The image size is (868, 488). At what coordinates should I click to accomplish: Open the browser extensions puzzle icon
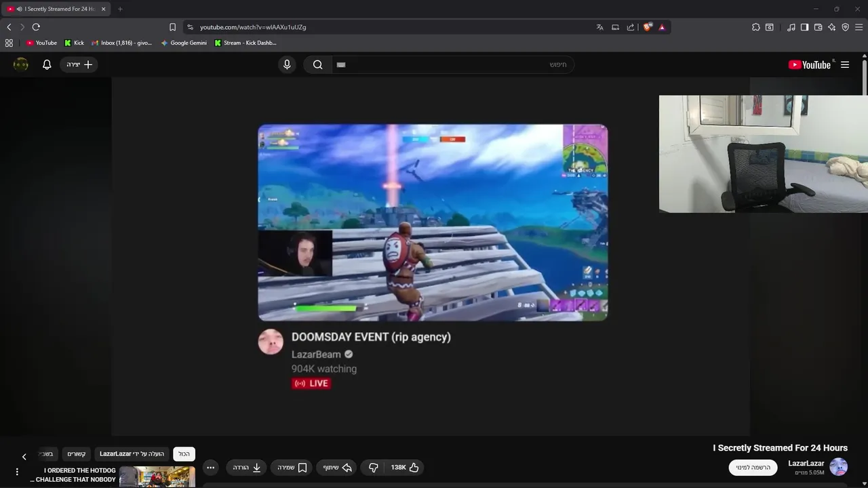click(756, 27)
